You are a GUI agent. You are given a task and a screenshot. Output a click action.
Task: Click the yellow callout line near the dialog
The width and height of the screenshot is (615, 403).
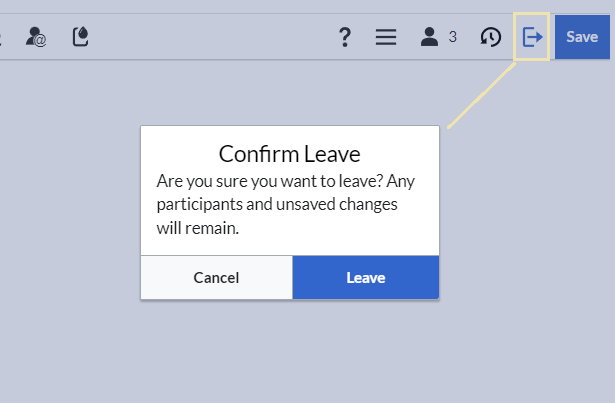pyautogui.click(x=480, y=96)
